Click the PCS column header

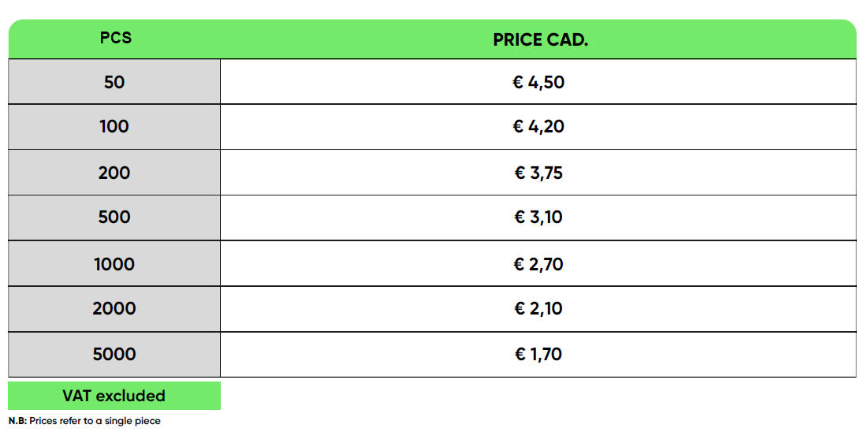click(x=115, y=38)
